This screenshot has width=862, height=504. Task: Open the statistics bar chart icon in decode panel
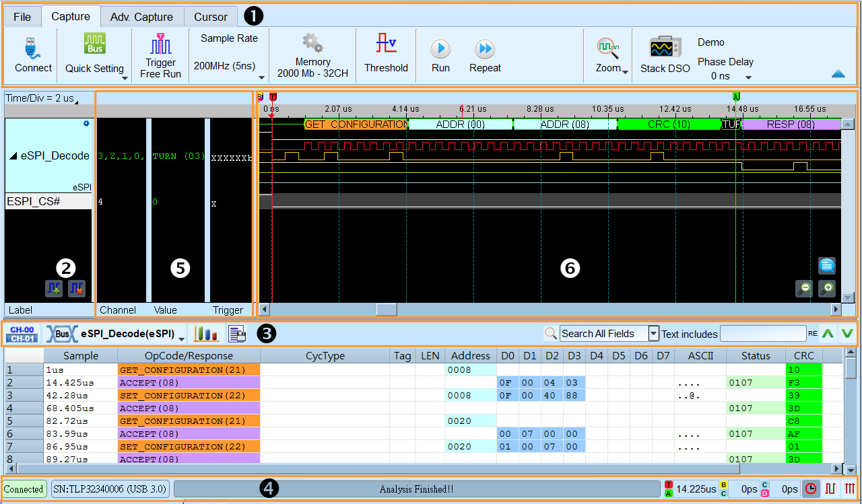[207, 333]
